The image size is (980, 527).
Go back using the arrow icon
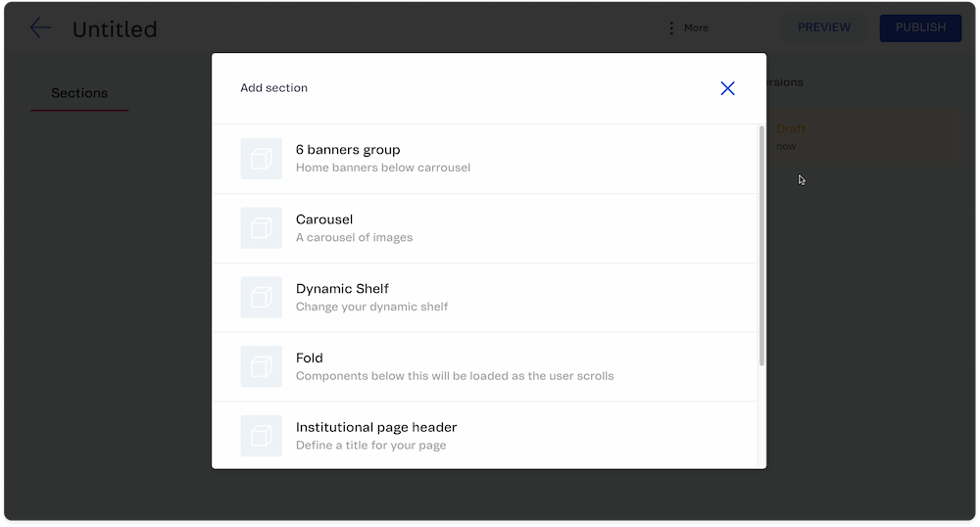(40, 27)
